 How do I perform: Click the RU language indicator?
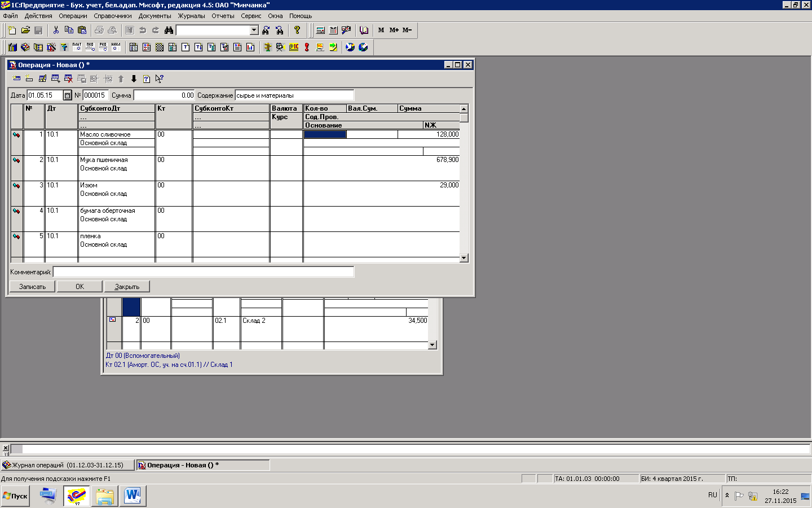point(713,495)
